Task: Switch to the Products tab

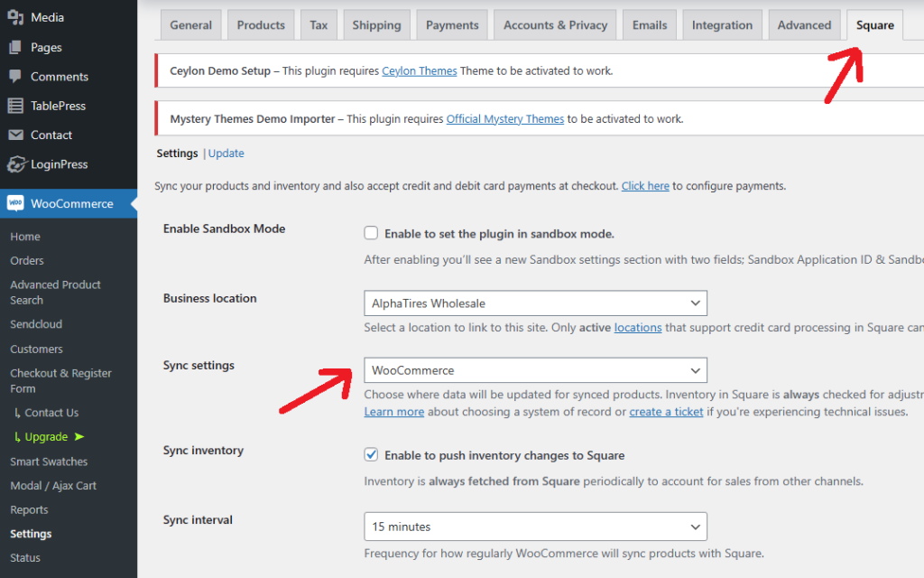Action: click(x=261, y=25)
